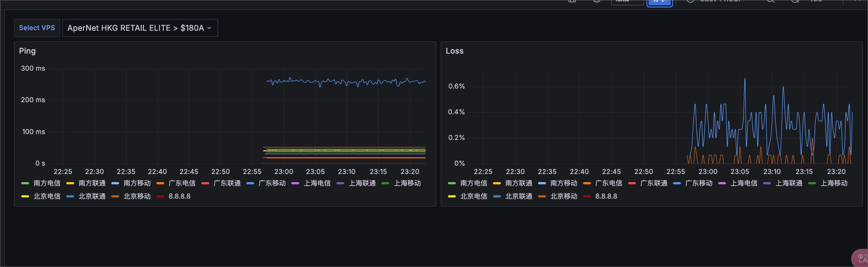Toggle 广东电信 series in Loss legend
Screen dimensions: 868x267
(608, 183)
